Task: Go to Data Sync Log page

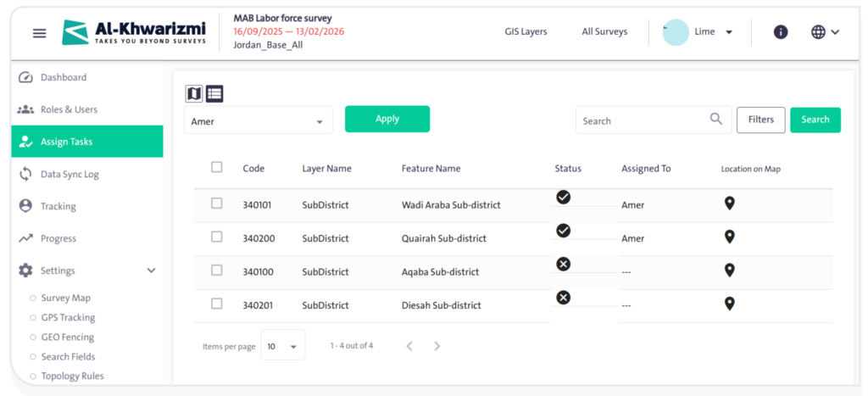Action: coord(70,174)
